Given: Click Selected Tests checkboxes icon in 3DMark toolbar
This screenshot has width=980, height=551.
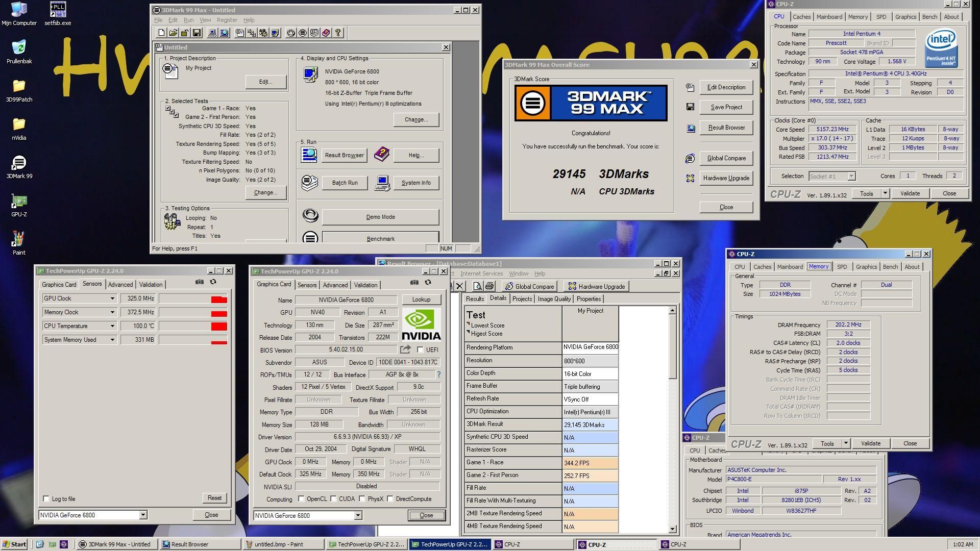Looking at the screenshot, I should (x=252, y=33).
